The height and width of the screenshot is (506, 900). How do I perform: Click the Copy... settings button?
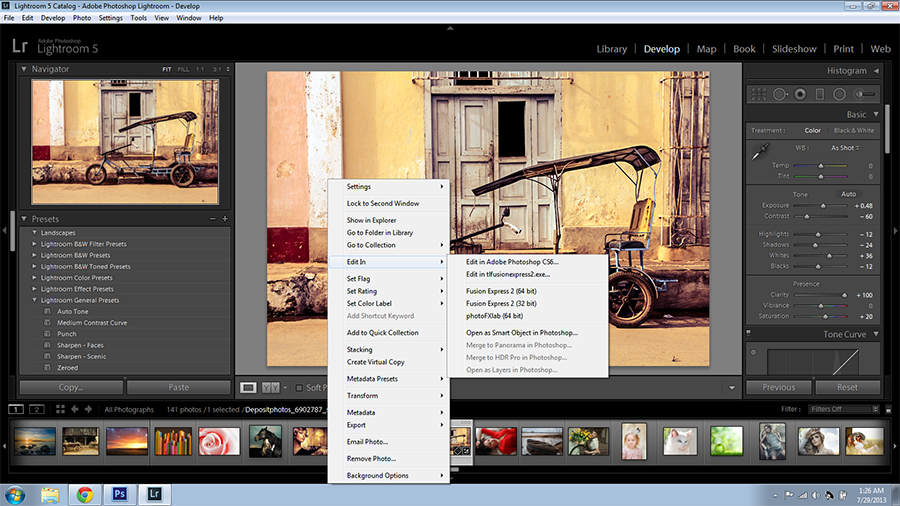(71, 387)
